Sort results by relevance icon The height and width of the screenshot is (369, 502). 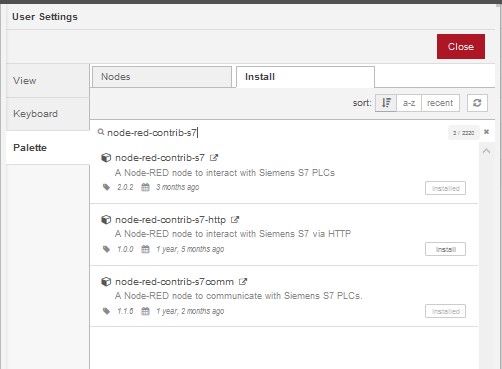tap(386, 103)
